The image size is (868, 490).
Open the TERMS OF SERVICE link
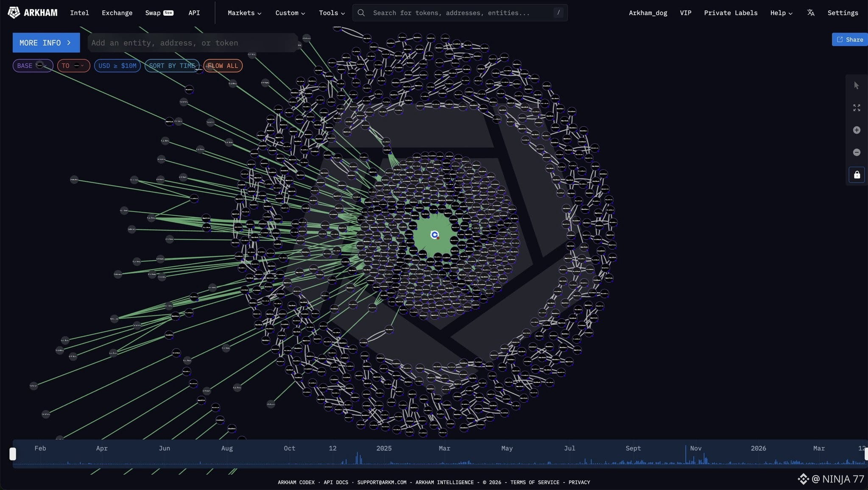tap(535, 482)
